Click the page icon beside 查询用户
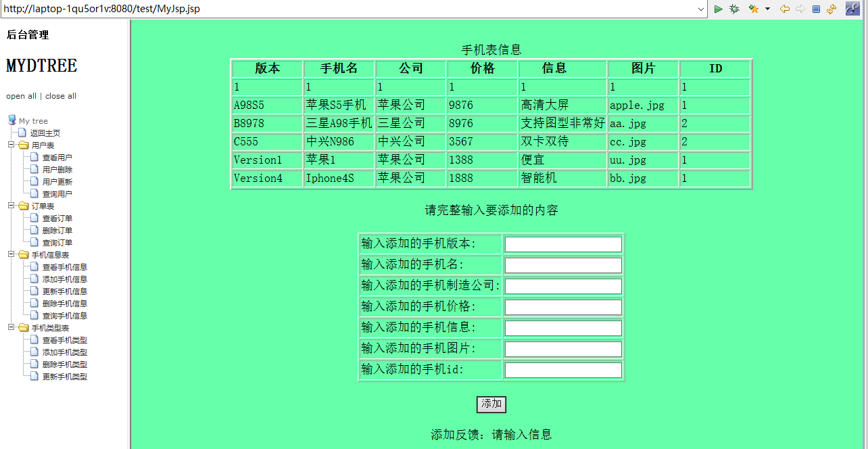This screenshot has width=868, height=449. (x=34, y=193)
